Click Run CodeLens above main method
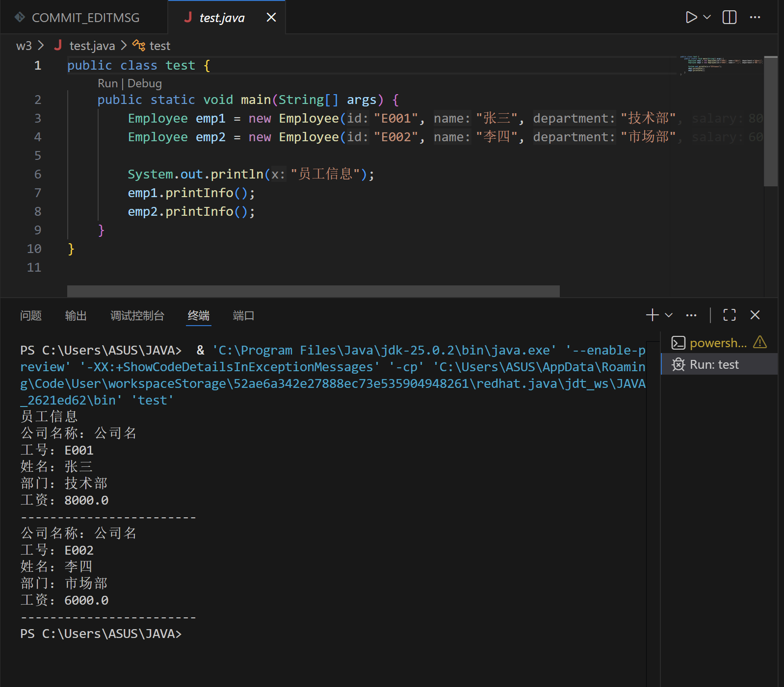Screen dimensions: 784x687 point(107,83)
